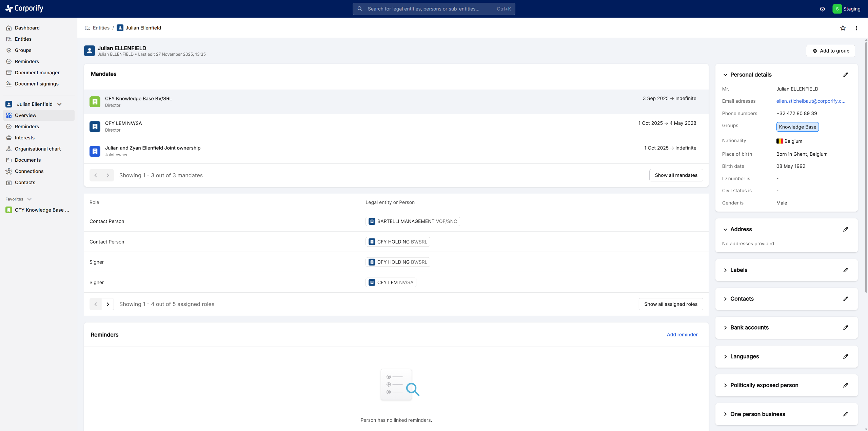Click the help question mark icon
This screenshot has height=431, width=868.
pyautogui.click(x=822, y=9)
